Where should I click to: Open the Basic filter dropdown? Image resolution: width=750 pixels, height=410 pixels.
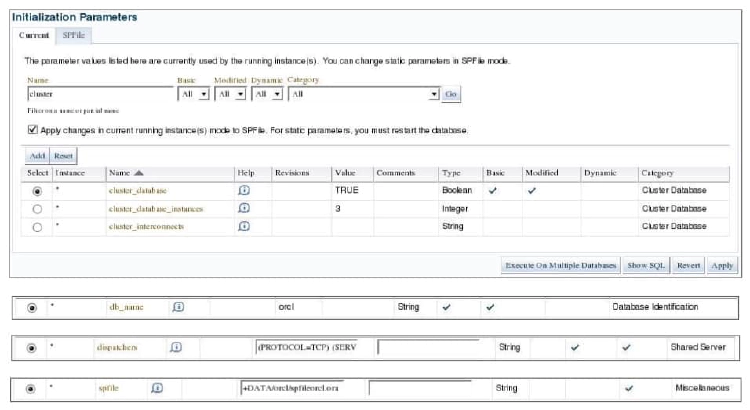pyautogui.click(x=193, y=94)
